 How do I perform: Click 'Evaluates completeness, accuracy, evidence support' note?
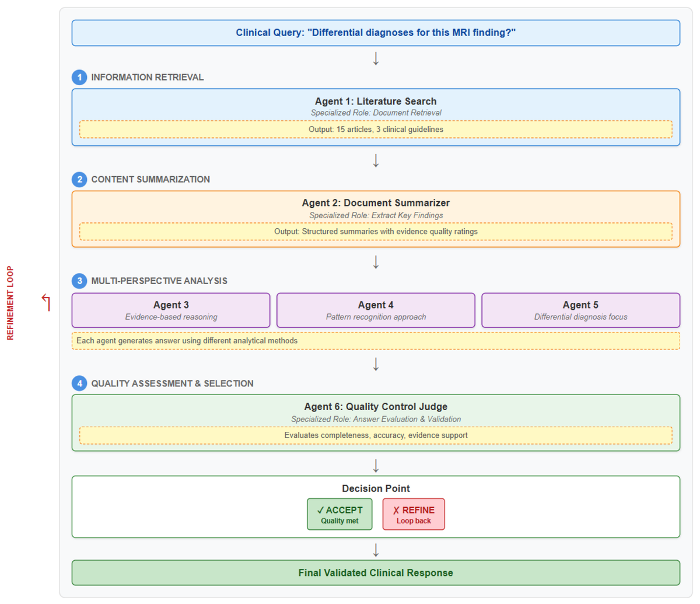pos(376,435)
